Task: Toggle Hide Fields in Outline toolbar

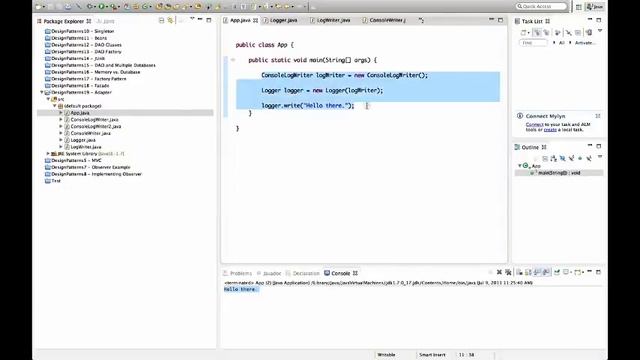Action: 562,158
